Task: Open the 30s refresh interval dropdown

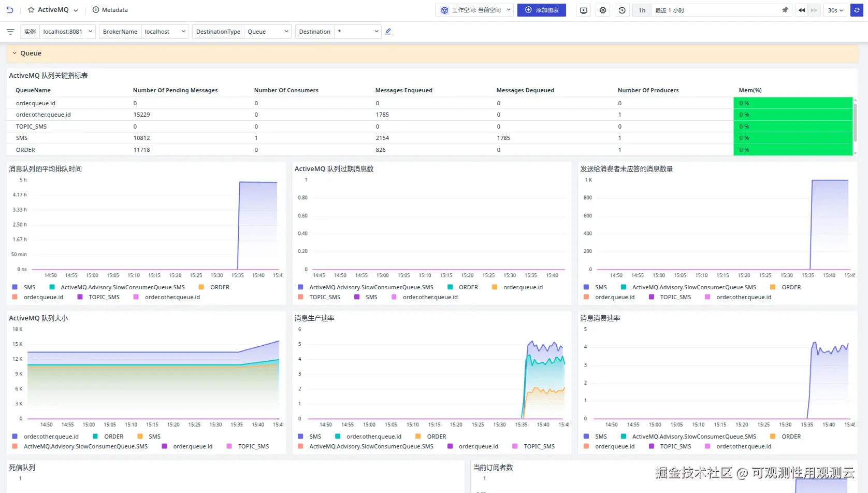Action: tap(835, 10)
